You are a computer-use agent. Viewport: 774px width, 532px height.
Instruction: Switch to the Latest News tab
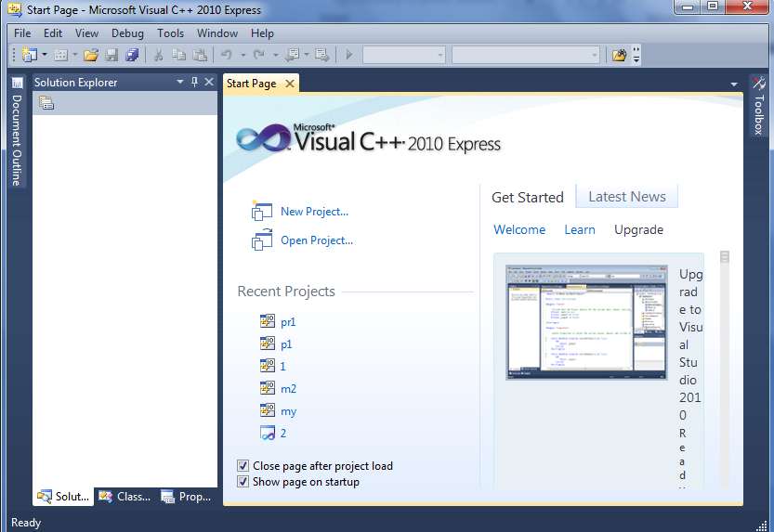click(x=627, y=197)
